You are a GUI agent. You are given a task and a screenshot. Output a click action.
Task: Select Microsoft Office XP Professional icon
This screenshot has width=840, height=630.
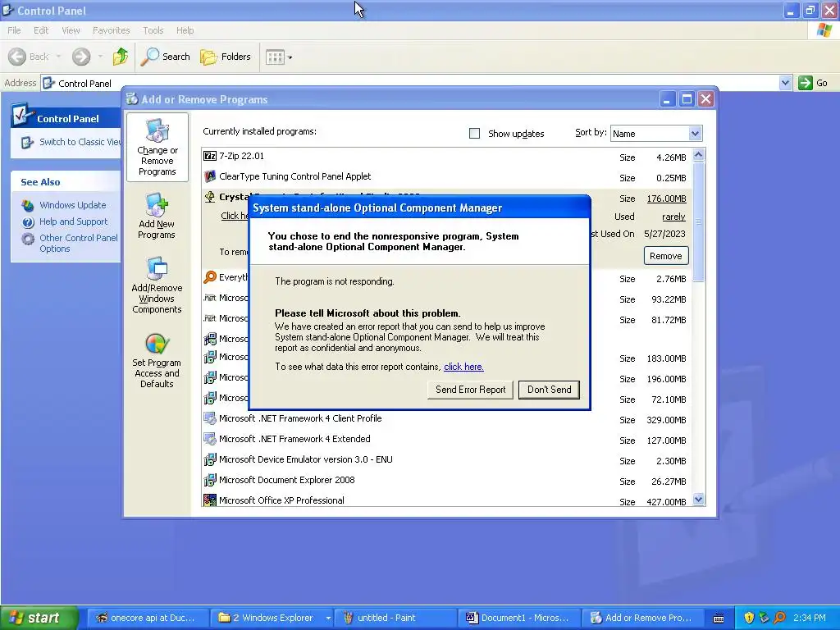(x=210, y=500)
